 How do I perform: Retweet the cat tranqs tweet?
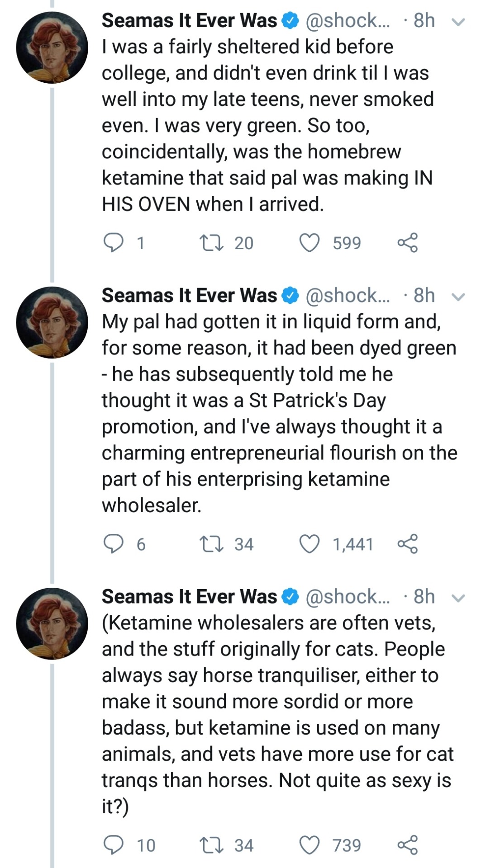click(x=211, y=845)
